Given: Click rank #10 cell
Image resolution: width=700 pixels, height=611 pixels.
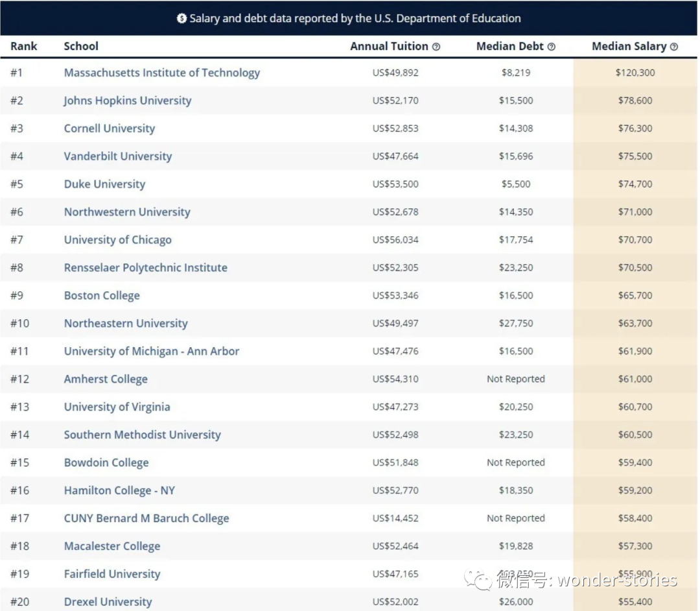Looking at the screenshot, I should coord(19,323).
